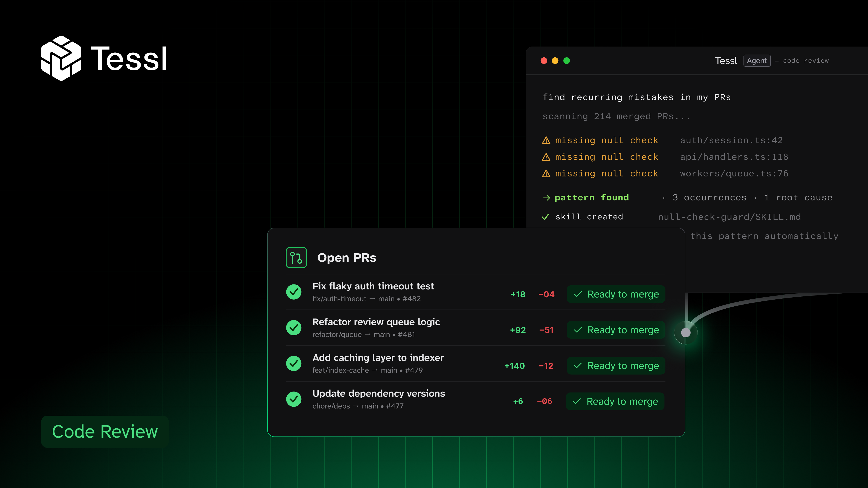868x488 pixels.
Task: Click file reference auth/session.ts:42
Action: (x=731, y=141)
